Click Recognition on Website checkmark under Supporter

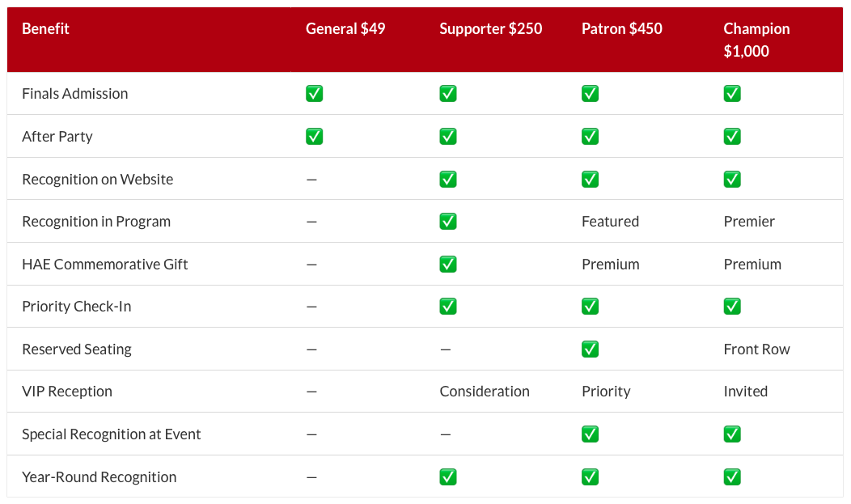pos(448,179)
